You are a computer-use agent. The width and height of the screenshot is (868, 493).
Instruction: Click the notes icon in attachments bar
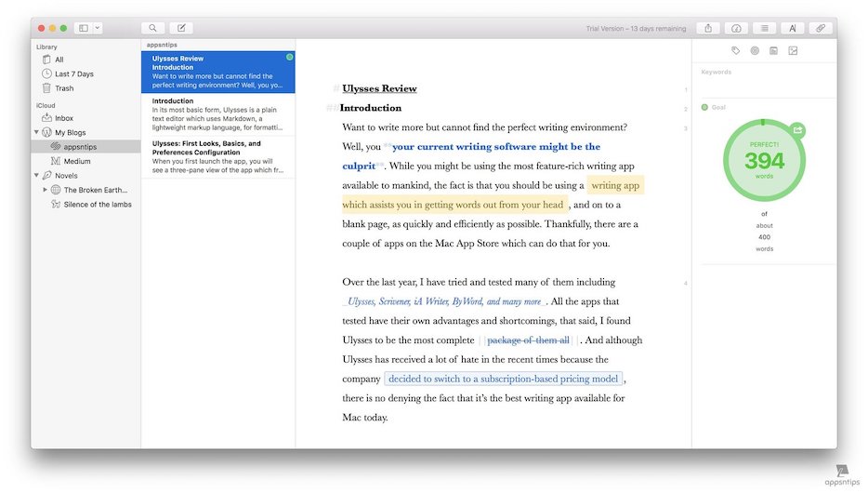click(773, 51)
